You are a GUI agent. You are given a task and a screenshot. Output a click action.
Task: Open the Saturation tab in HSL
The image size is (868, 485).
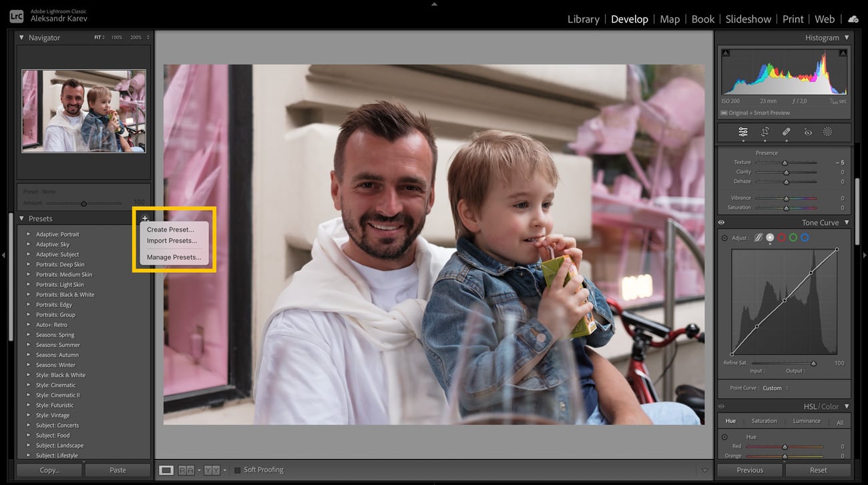pyautogui.click(x=764, y=421)
